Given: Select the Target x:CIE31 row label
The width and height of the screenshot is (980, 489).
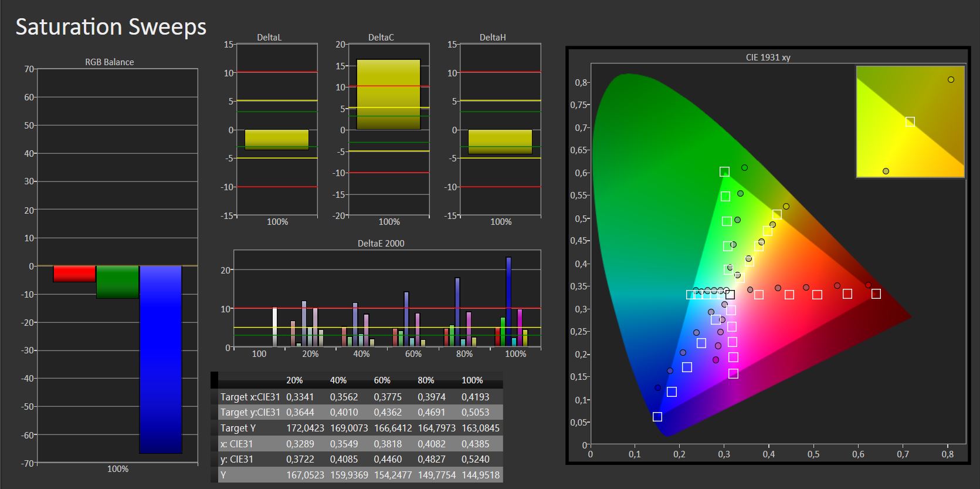Looking at the screenshot, I should [x=250, y=397].
